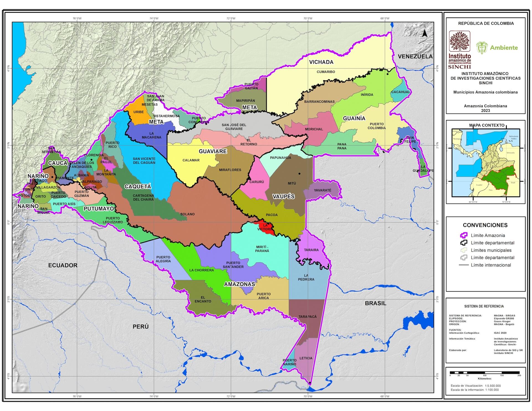Viewport: 532px width, 411px height.
Task: Click the AMAZONAS department label
Action: click(239, 284)
